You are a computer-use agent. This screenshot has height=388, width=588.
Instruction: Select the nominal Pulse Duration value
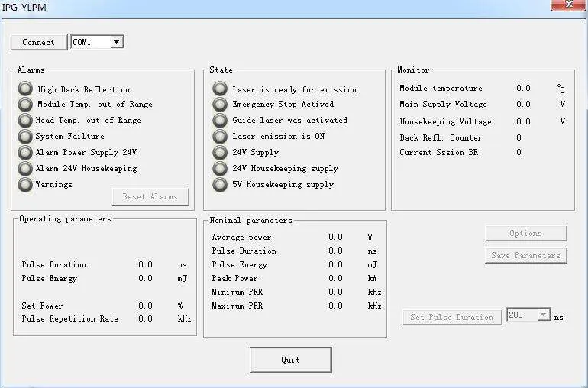(335, 251)
